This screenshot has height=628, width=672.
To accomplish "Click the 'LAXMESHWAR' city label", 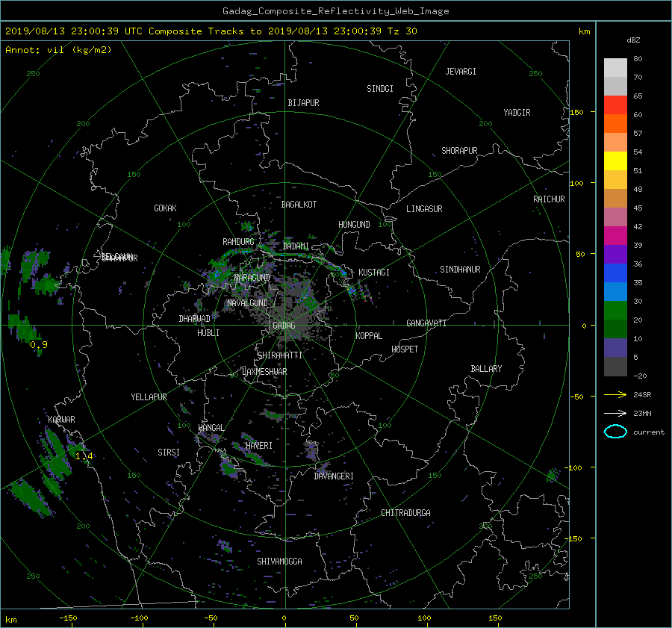I will pos(264,372).
